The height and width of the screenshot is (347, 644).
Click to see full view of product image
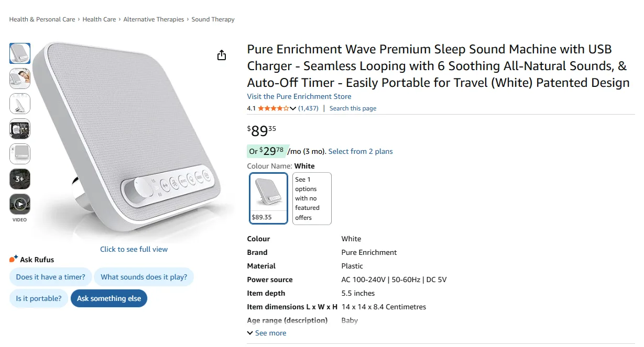(x=134, y=249)
